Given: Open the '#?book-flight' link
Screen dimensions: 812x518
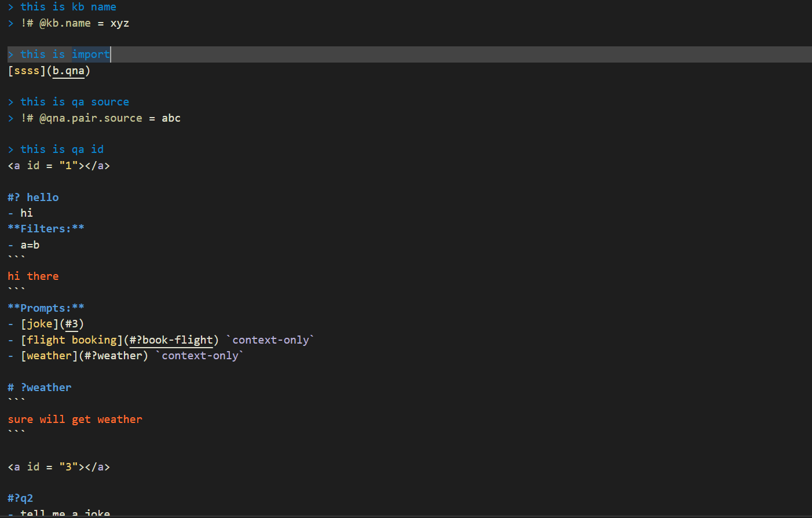Looking at the screenshot, I should point(171,340).
